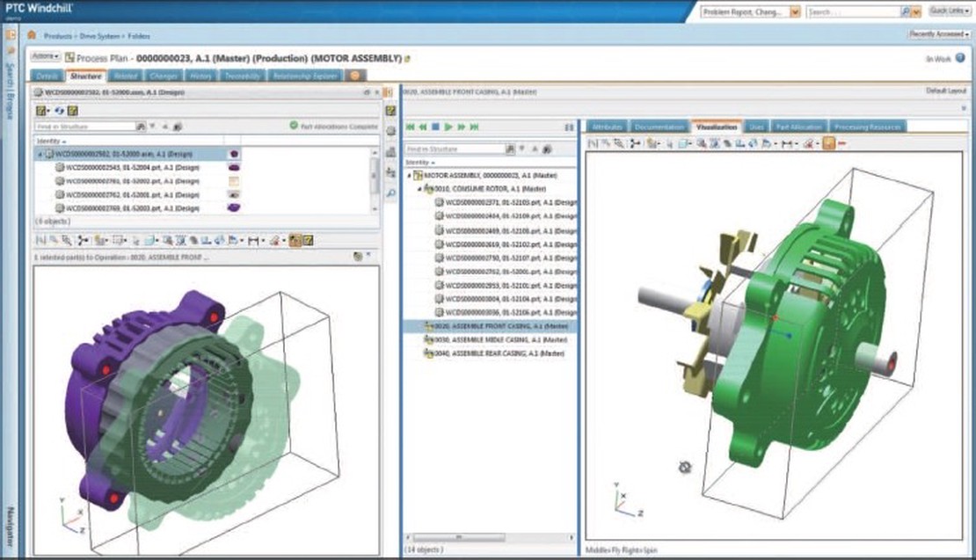The width and height of the screenshot is (976, 560).
Task: Collapse the MOTOR ASSEMBLY tree node
Action: click(x=410, y=176)
